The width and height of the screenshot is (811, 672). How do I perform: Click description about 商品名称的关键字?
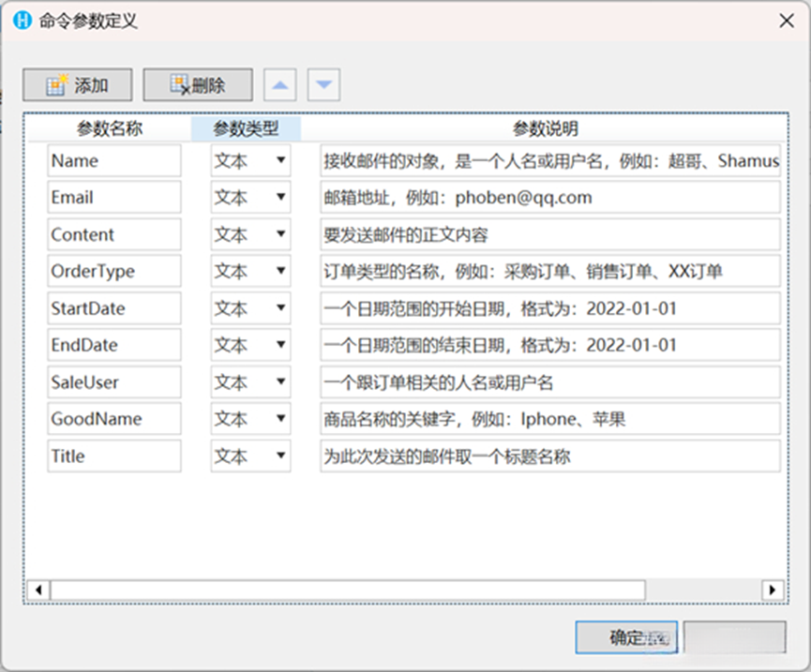(550, 419)
